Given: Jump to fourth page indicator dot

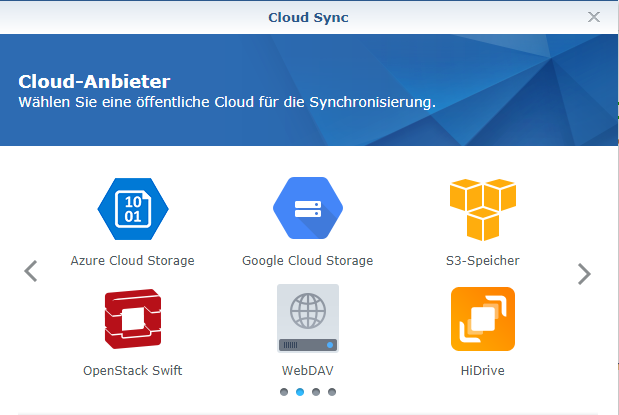Looking at the screenshot, I should pos(332,392).
